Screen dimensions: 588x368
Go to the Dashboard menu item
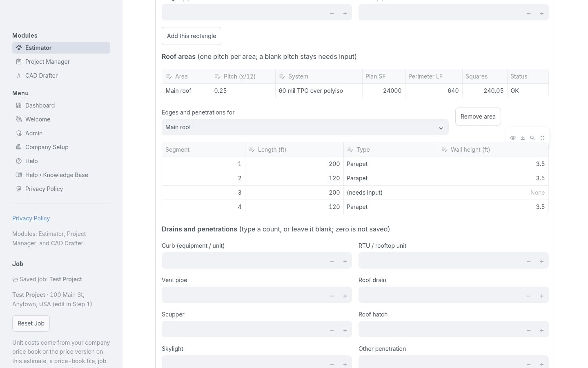click(x=61, y=105)
